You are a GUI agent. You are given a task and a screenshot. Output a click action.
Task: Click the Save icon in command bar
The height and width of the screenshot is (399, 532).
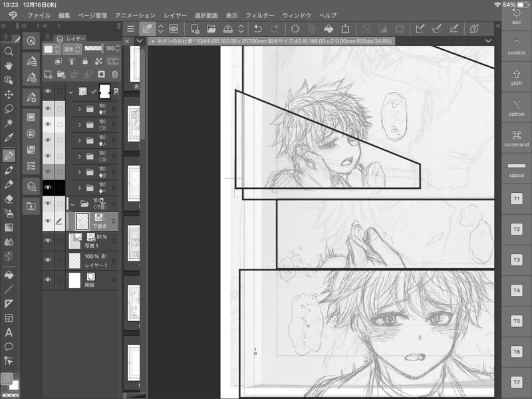pyautogui.click(x=228, y=29)
